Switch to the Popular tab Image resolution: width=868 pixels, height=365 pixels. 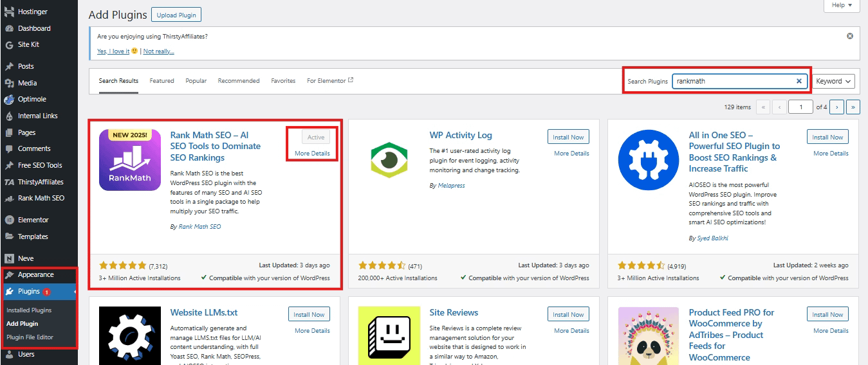(196, 81)
